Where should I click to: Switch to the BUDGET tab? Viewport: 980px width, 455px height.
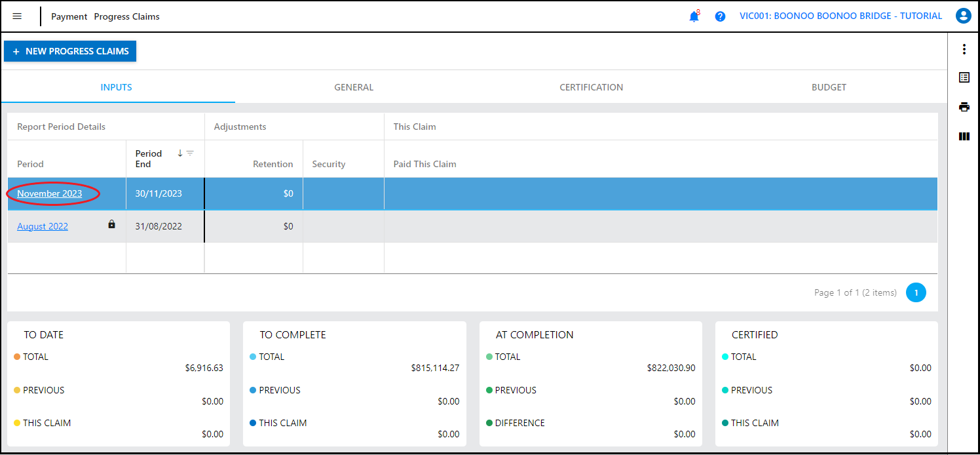pos(829,87)
